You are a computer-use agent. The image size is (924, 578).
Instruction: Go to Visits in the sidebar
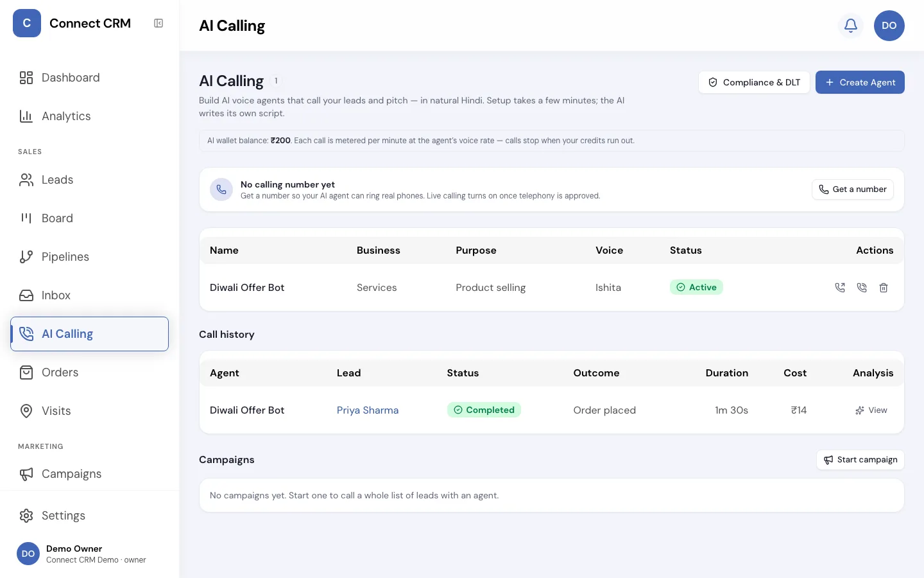[90, 411]
